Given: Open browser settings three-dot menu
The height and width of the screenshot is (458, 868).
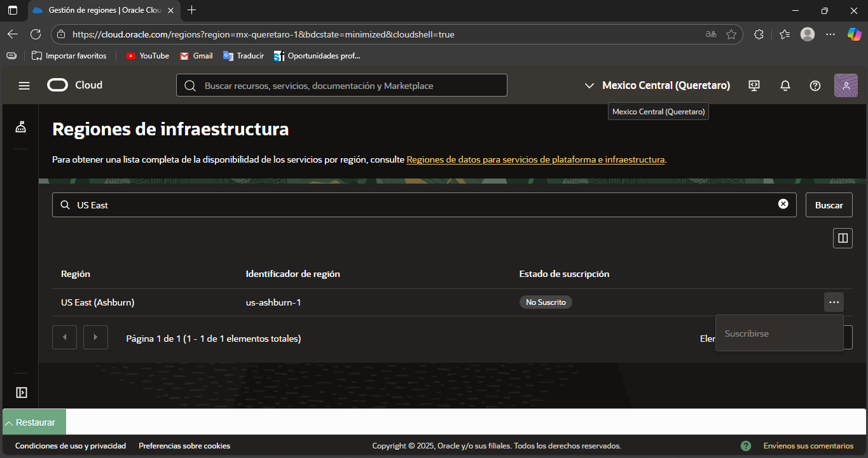Looking at the screenshot, I should [830, 35].
